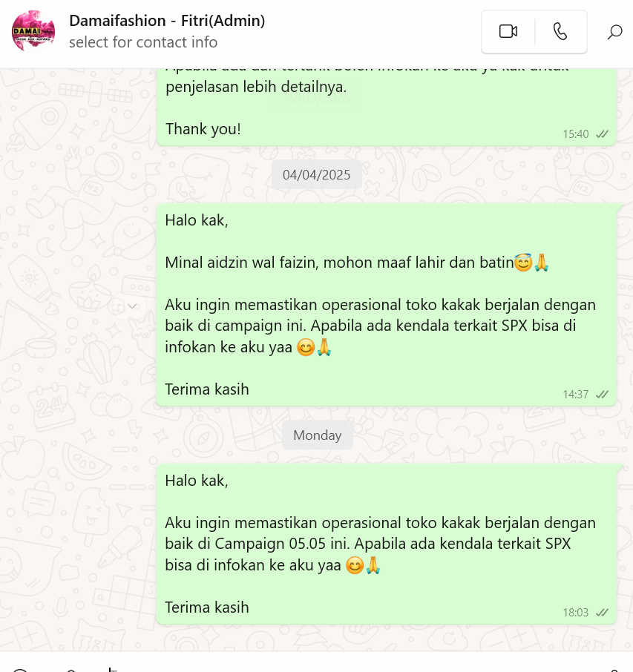Viewport: 633px width, 672px height.
Task: Open the search in chat magnifier
Action: (614, 32)
